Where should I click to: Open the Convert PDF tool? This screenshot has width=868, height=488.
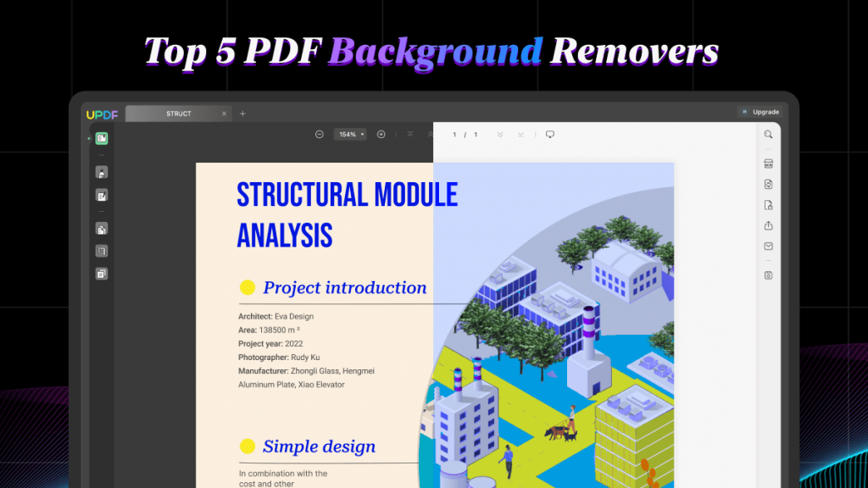click(768, 184)
